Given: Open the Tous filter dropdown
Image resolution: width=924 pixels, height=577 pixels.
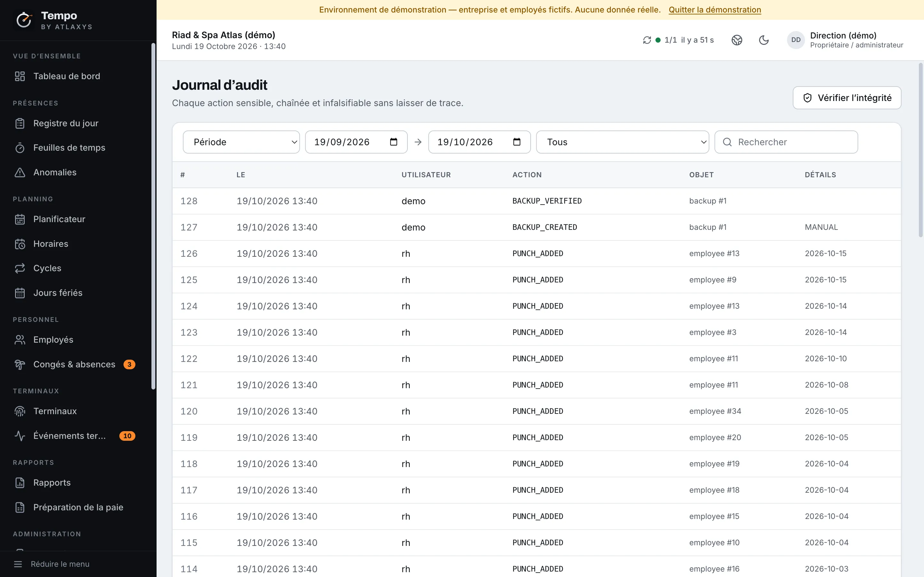Looking at the screenshot, I should pos(622,142).
